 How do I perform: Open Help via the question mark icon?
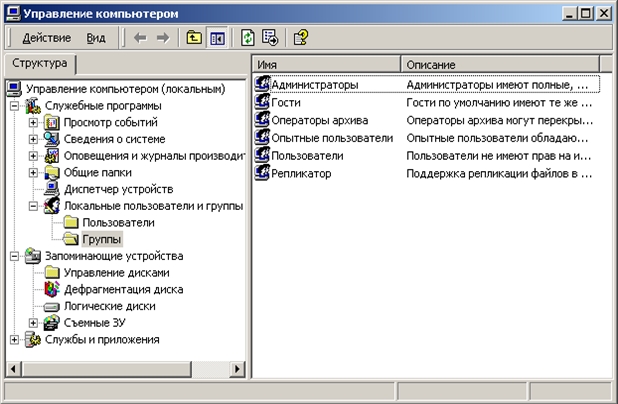[301, 37]
